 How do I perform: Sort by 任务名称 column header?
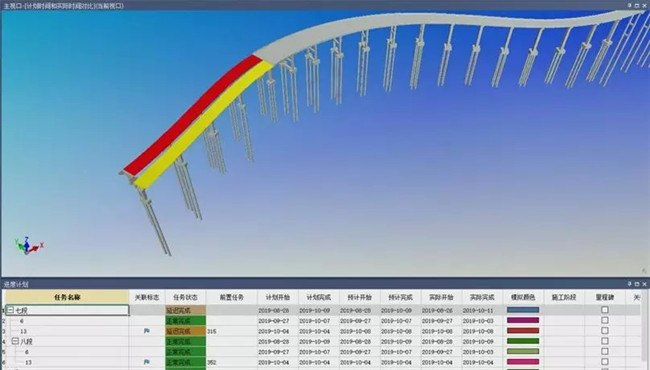coord(67,297)
